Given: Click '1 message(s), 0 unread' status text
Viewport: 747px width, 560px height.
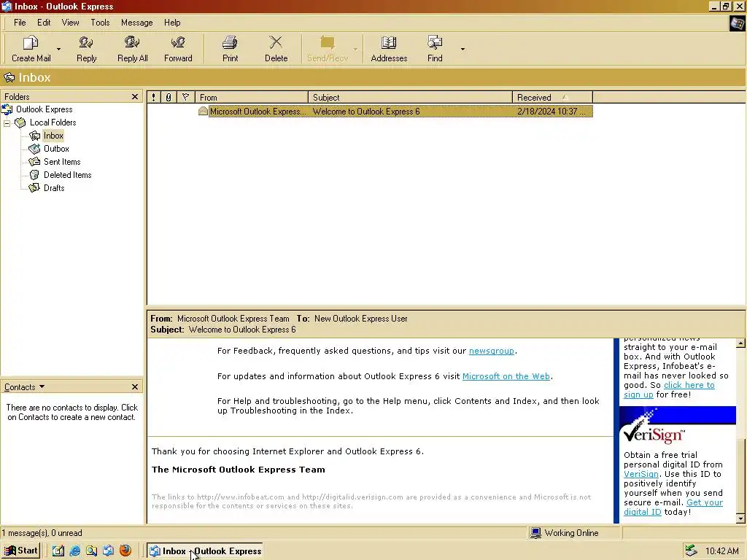Looking at the screenshot, I should coord(42,533).
